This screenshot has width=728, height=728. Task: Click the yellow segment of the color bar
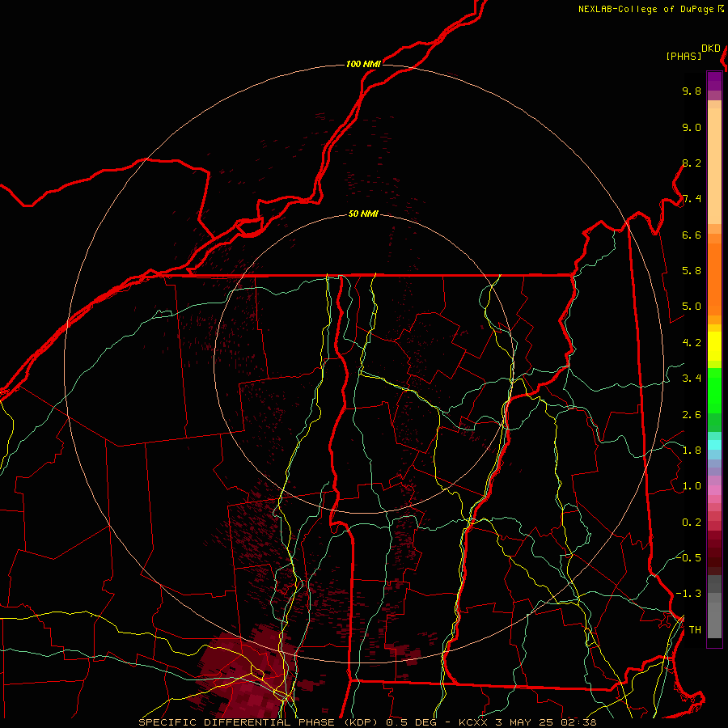point(714,346)
